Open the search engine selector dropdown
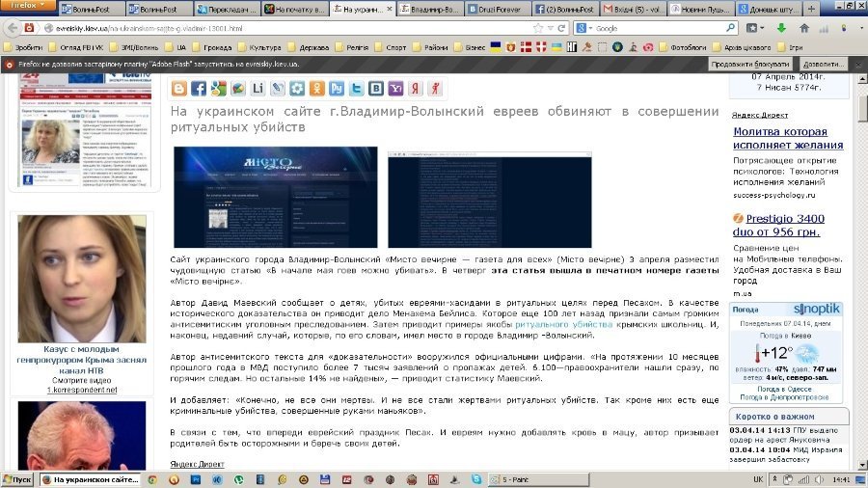 pyautogui.click(x=585, y=28)
